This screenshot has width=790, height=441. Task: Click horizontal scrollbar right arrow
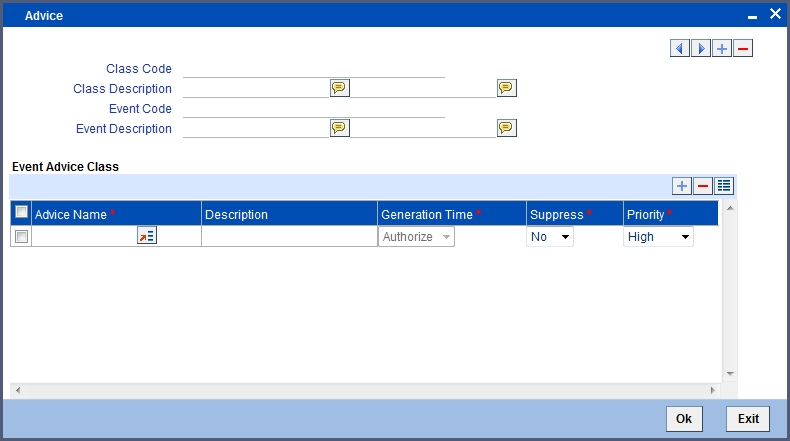click(x=712, y=390)
